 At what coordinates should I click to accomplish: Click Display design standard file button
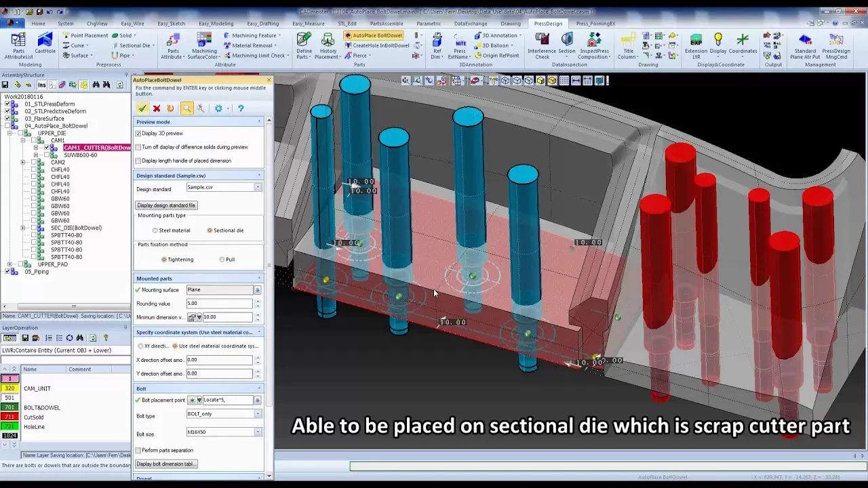tap(167, 205)
